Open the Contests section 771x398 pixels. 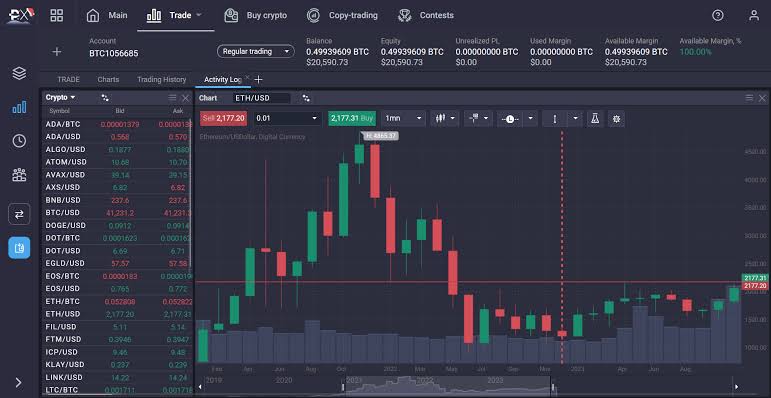click(425, 15)
